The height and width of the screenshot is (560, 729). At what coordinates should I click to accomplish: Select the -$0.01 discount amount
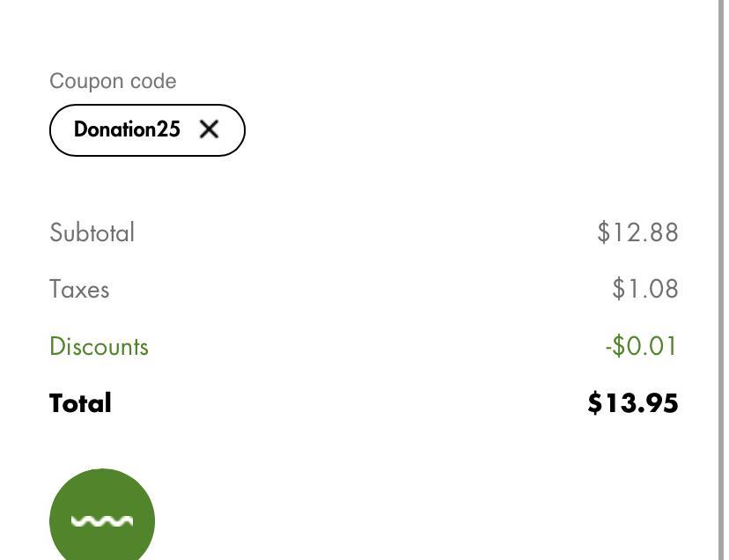(x=641, y=346)
